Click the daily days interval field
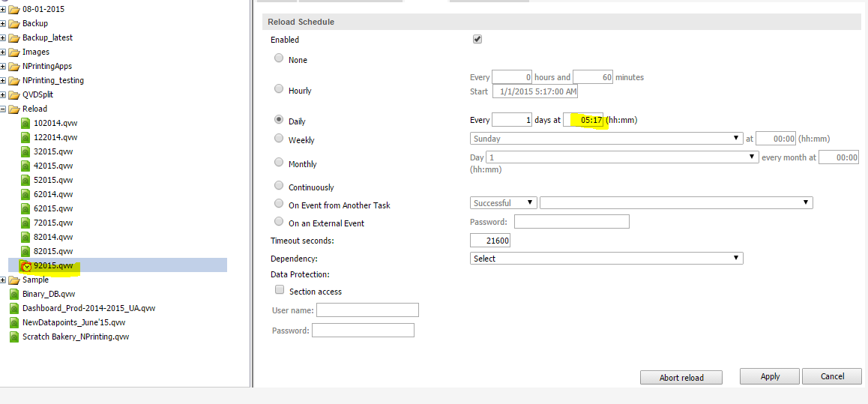 coord(512,119)
